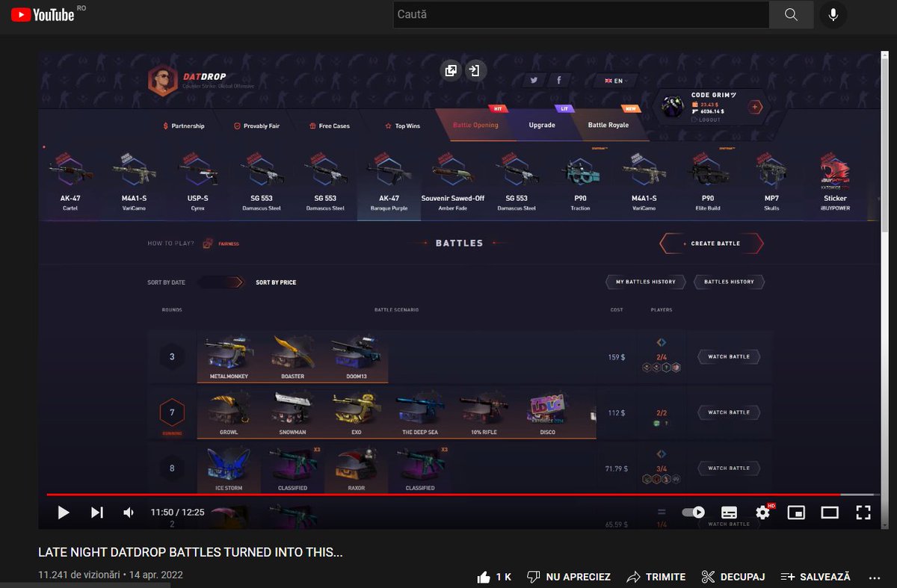Start voice search with the microphone
The width and height of the screenshot is (897, 588).
coord(833,14)
